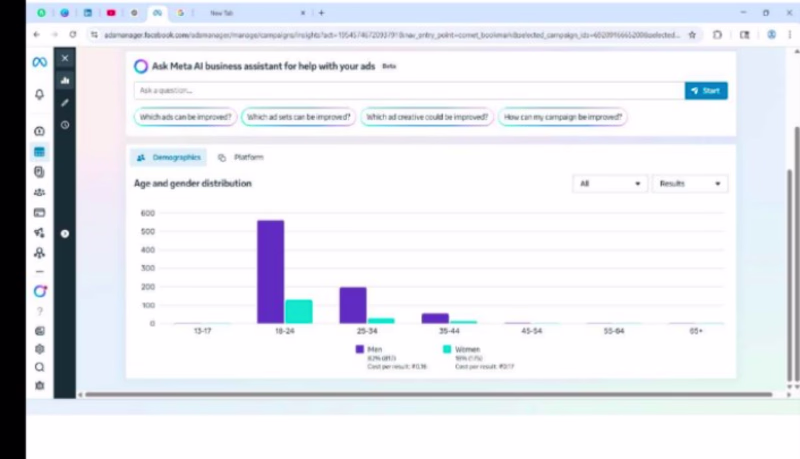
Task: Choose 'Which ad sets can be improved?' suggestion
Action: [x=298, y=117]
